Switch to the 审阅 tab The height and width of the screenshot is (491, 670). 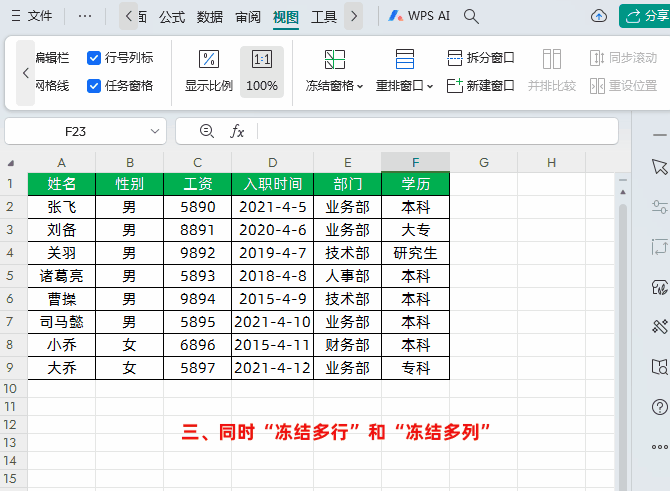[x=248, y=17]
